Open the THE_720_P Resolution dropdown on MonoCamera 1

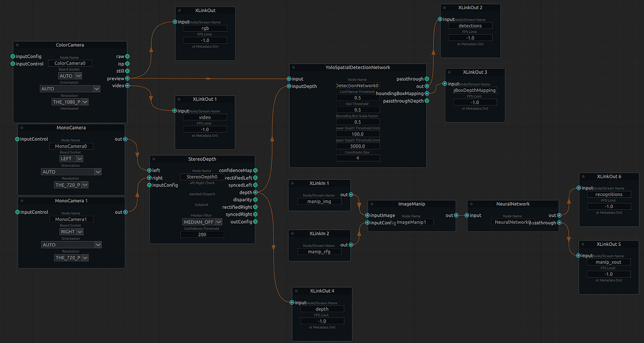pos(71,257)
